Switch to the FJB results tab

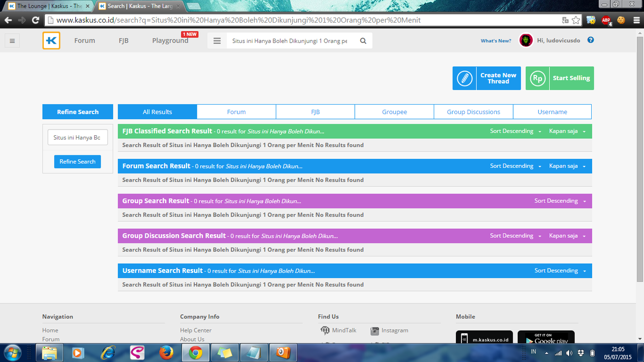315,112
